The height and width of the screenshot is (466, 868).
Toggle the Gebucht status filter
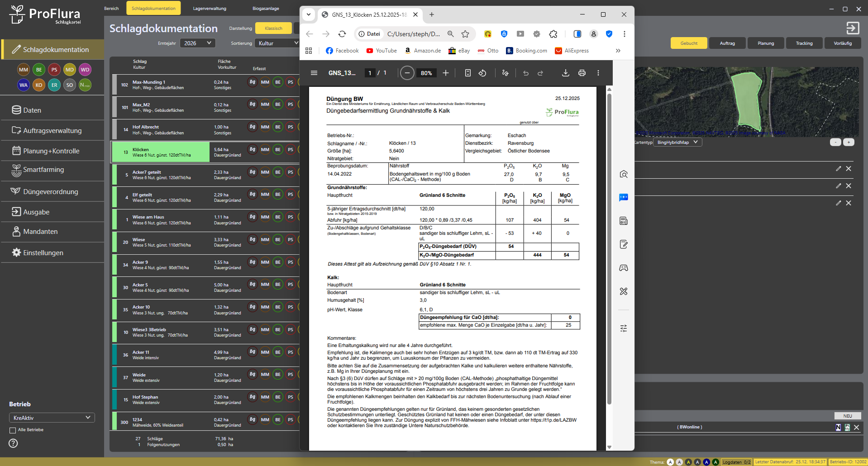[689, 43]
